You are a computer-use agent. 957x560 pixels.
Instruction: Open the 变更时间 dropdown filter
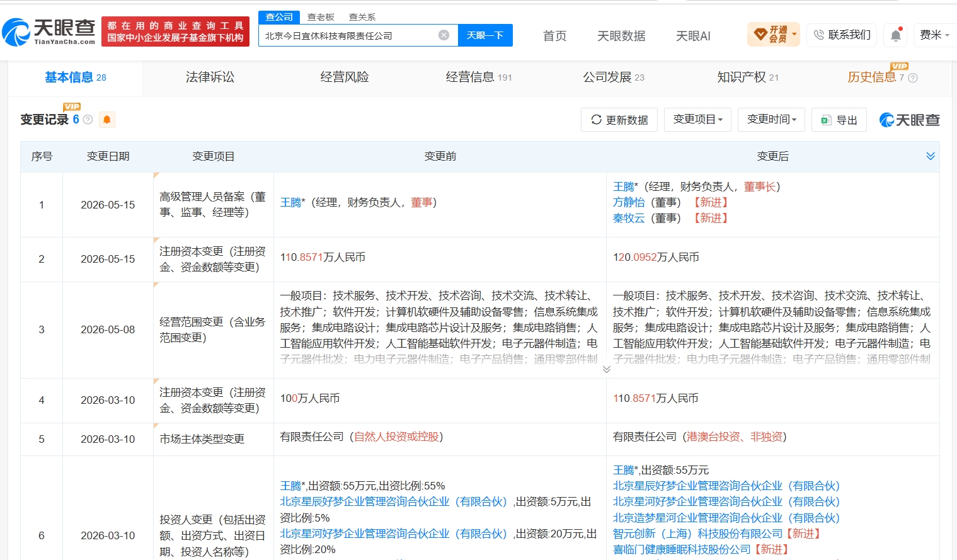(x=771, y=119)
